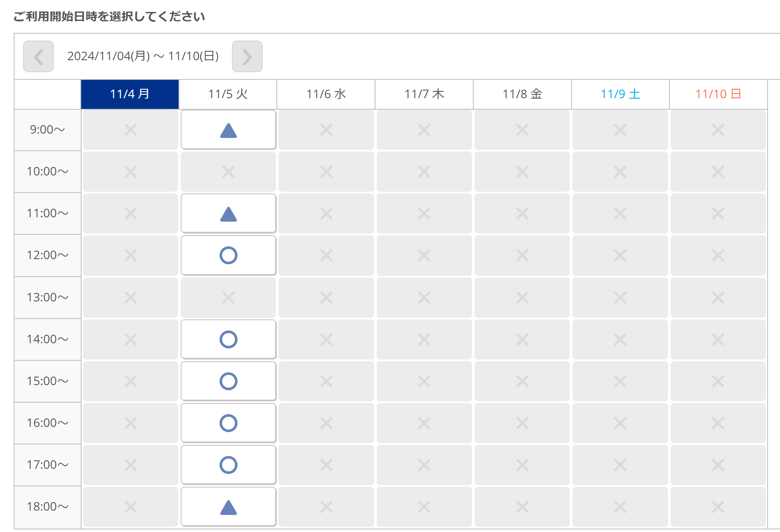
Task: Click the 17:00～ time row label
Action: pyautogui.click(x=47, y=465)
